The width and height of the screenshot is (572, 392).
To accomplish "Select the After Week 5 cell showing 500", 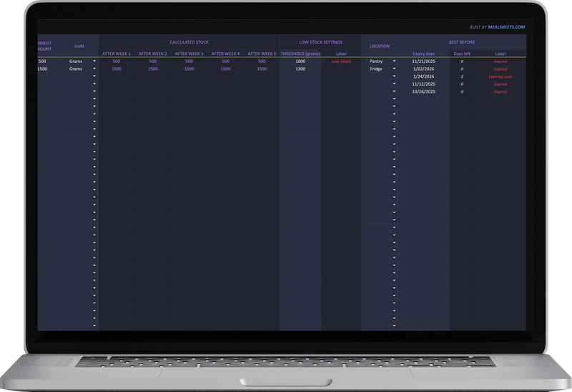I will pyautogui.click(x=262, y=62).
